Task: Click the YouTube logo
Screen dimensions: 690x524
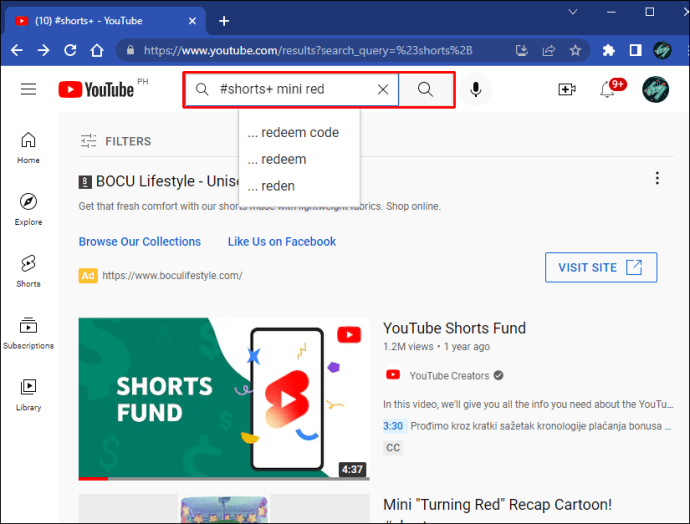Action: [96, 89]
